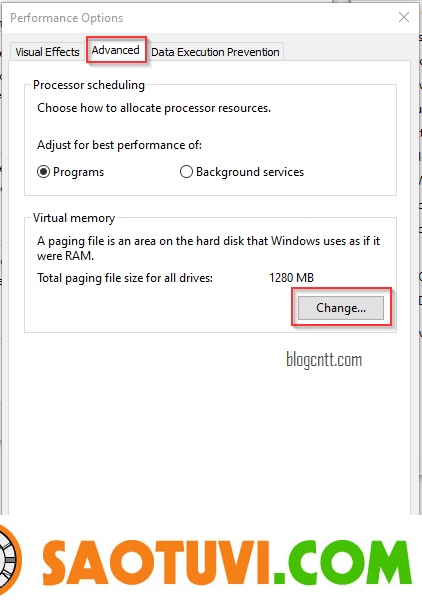Image resolution: width=422 pixels, height=605 pixels.
Task: Click the paging file description paragraph
Action: 208,248
